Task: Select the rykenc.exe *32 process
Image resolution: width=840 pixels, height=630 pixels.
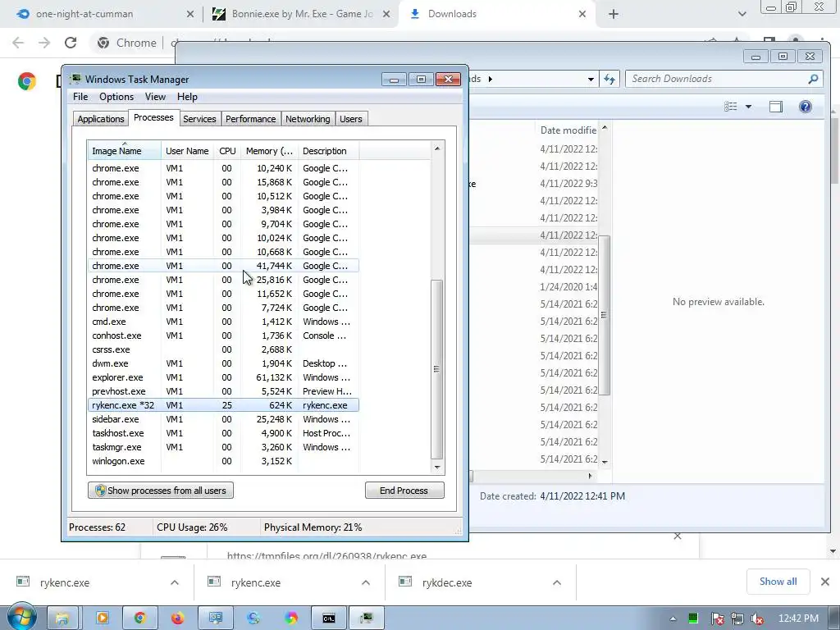Action: (x=223, y=405)
